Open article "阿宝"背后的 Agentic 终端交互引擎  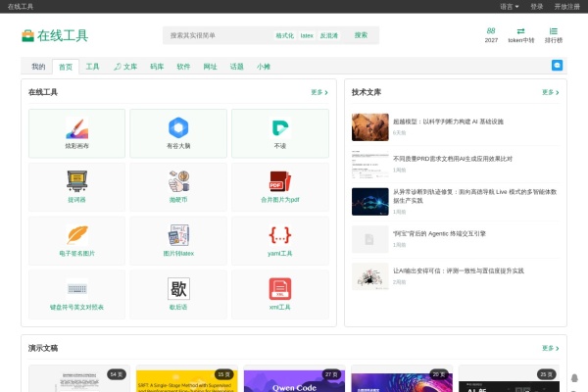pos(439,233)
